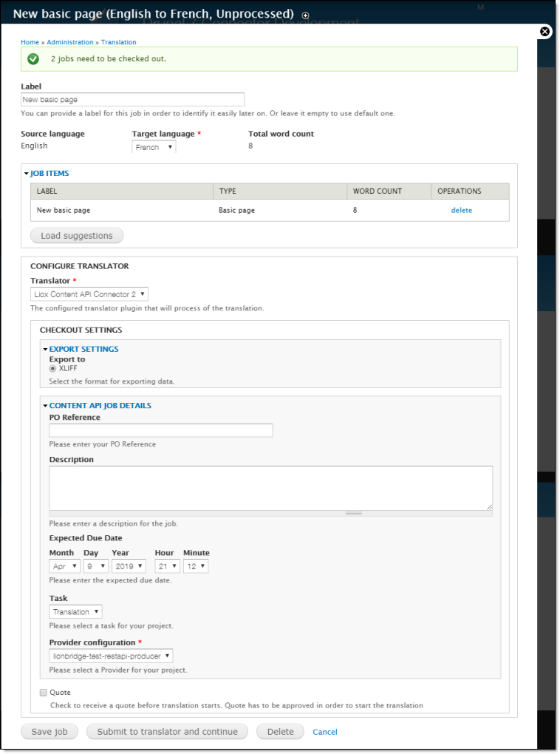The image size is (560, 754).
Task: Open the Task dropdown
Action: [75, 612]
